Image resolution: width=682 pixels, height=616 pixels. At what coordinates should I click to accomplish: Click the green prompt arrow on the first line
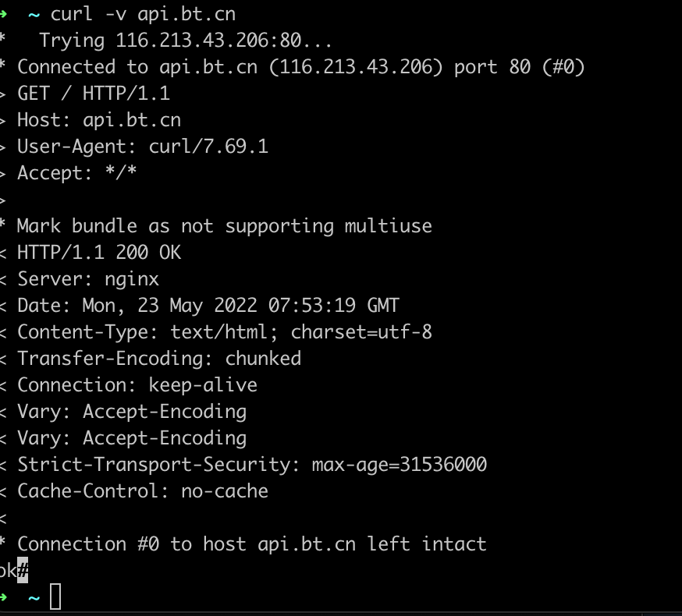point(4,14)
